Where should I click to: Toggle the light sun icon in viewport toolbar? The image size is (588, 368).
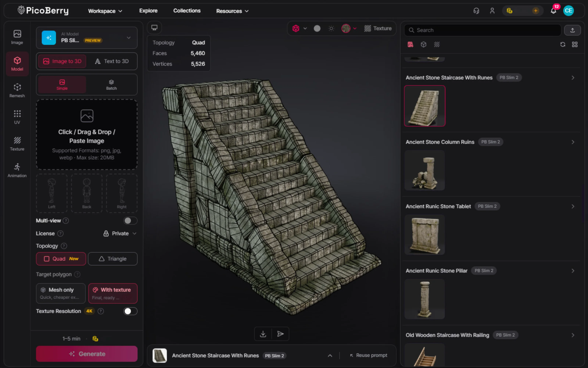331,29
